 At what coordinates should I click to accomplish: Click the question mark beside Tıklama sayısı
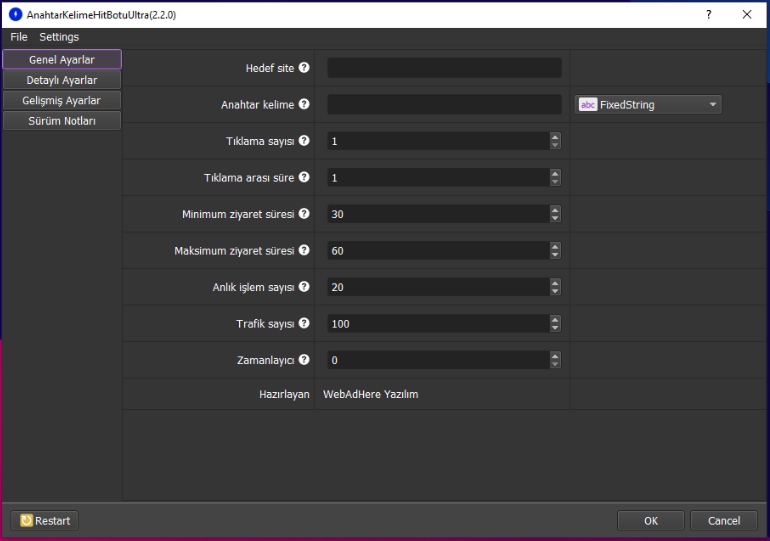click(304, 141)
